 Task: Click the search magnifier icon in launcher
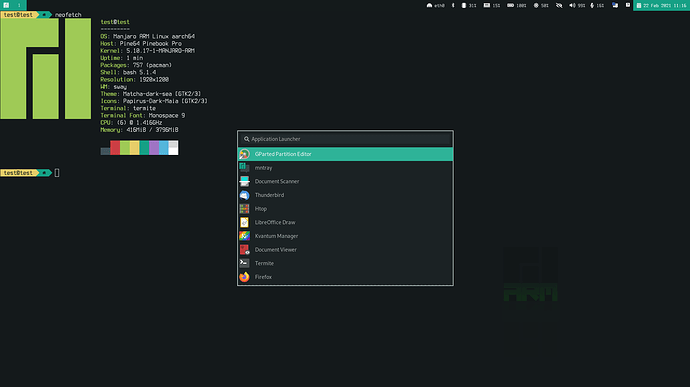click(246, 139)
